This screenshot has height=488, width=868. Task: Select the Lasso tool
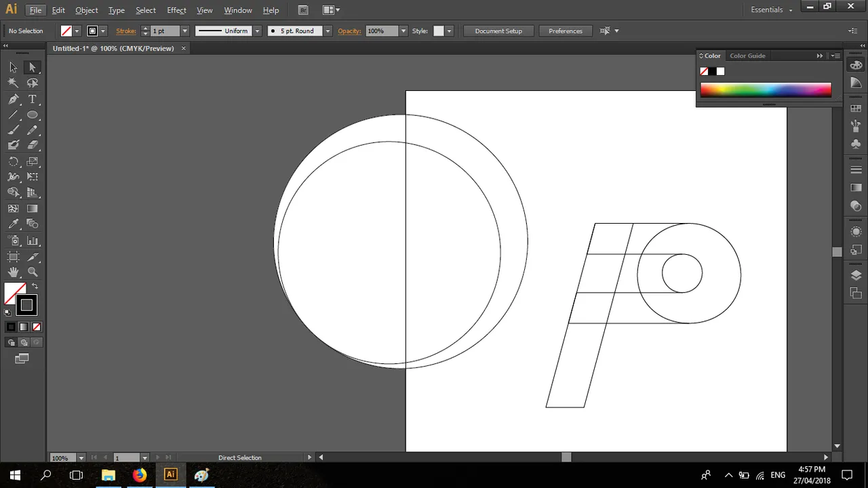[32, 83]
